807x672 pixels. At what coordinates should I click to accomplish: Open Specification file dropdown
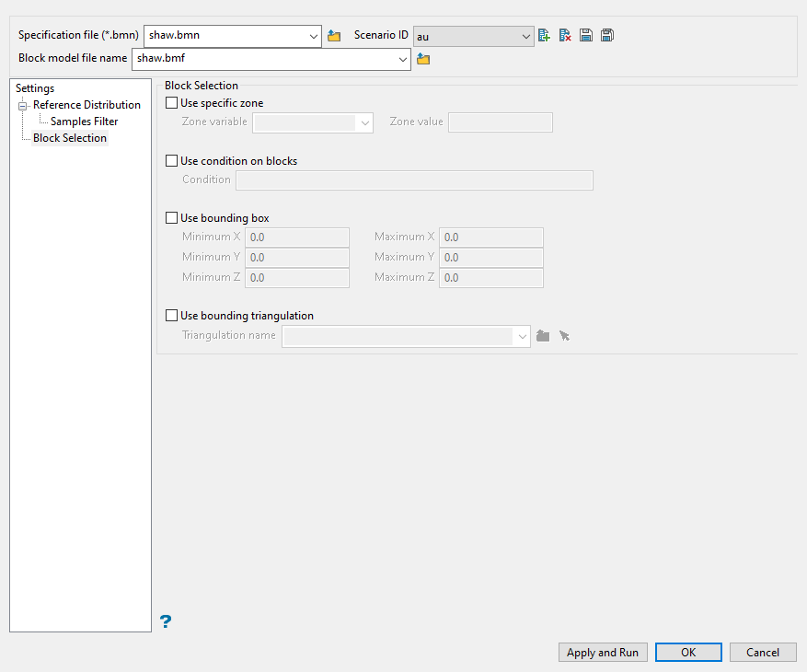click(313, 37)
